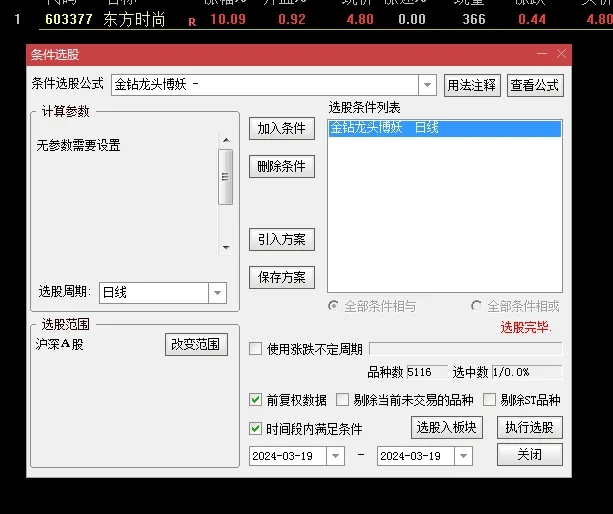Viewport: 613px width, 514px height.
Task: Click 引入方案 button
Action: coord(282,240)
